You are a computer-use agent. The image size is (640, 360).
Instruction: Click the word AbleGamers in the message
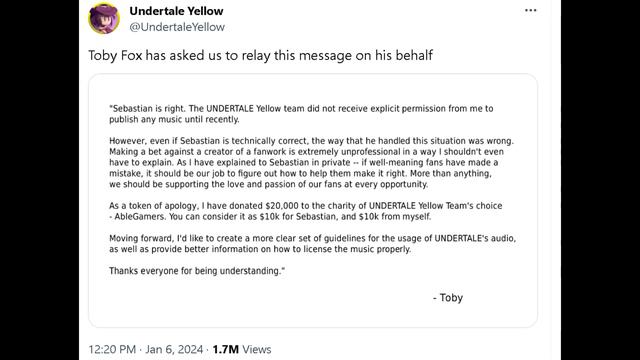pos(140,217)
